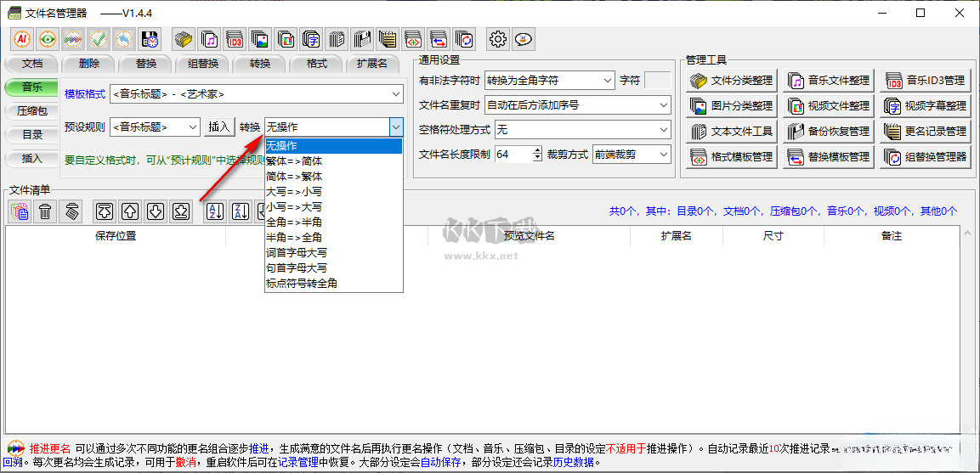Click the move-down arrow icon in file list

[x=155, y=211]
